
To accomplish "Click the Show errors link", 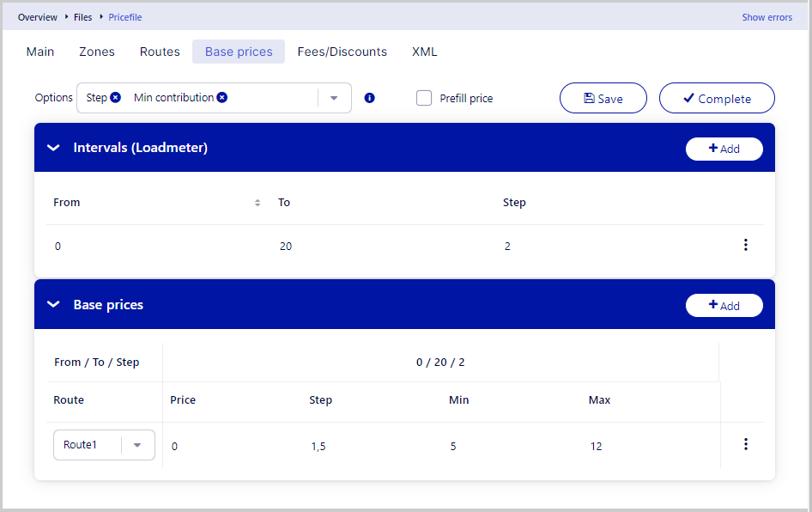I will coord(767,17).
